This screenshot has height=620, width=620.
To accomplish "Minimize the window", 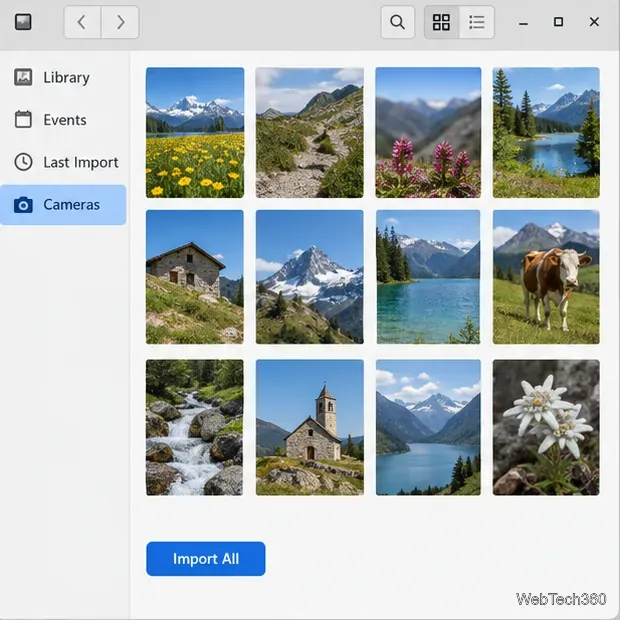I will point(523,23).
